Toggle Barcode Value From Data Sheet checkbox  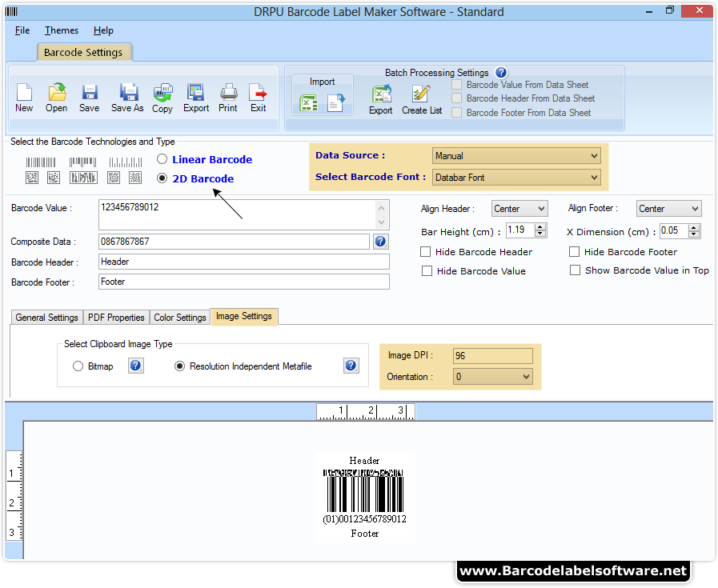click(x=456, y=85)
